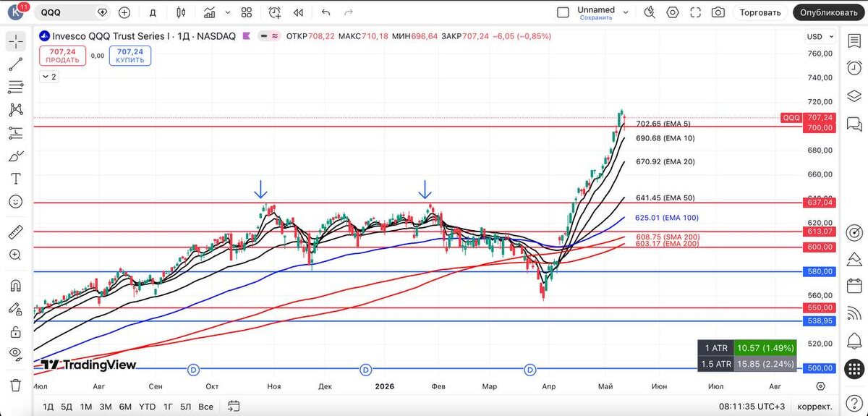Viewport: 868px width, 416px height.
Task: Toggle the purple flag on the symbol
Action: [247, 36]
